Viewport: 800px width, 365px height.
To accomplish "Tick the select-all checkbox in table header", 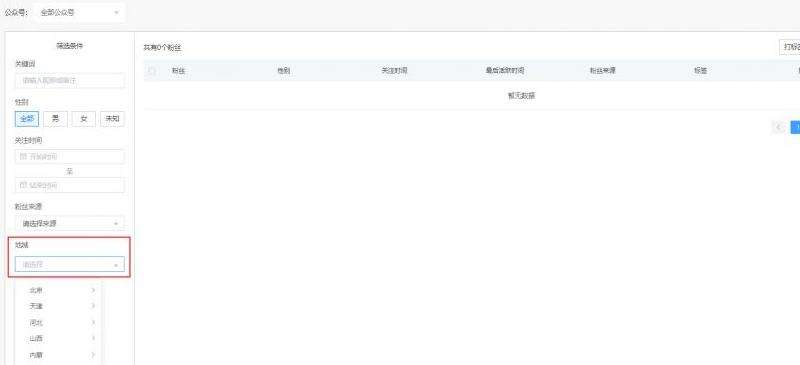I will pyautogui.click(x=152, y=71).
